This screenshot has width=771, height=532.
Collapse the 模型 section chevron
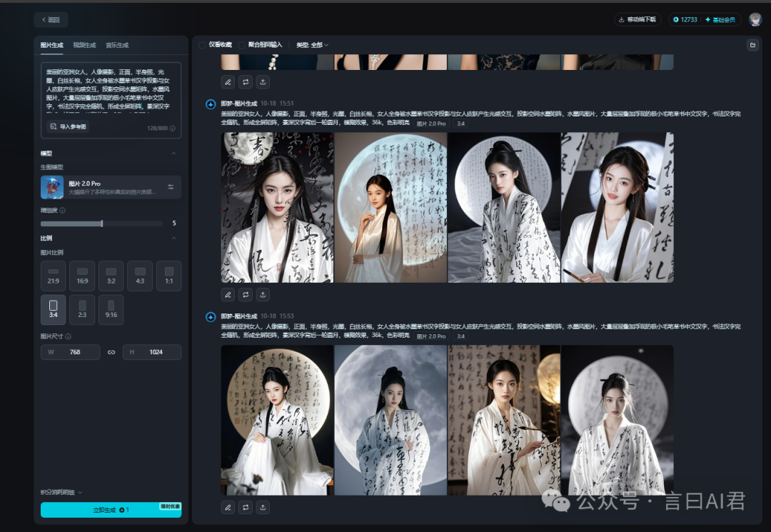click(x=173, y=154)
